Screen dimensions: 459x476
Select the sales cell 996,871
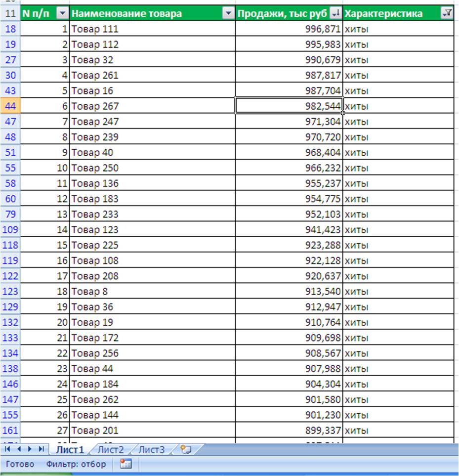289,29
